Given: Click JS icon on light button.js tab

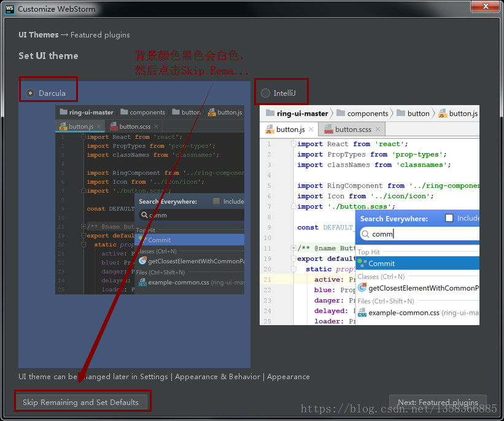Looking at the screenshot, I should 269,130.
